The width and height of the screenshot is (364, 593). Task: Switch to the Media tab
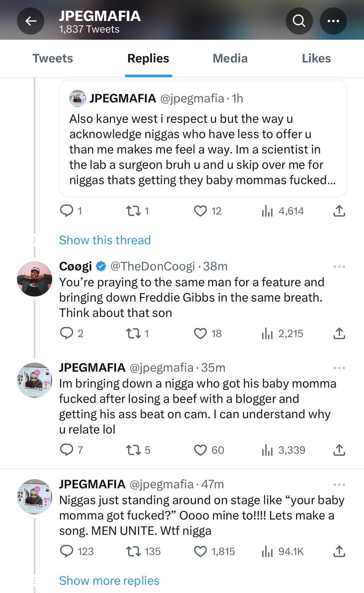(x=230, y=58)
